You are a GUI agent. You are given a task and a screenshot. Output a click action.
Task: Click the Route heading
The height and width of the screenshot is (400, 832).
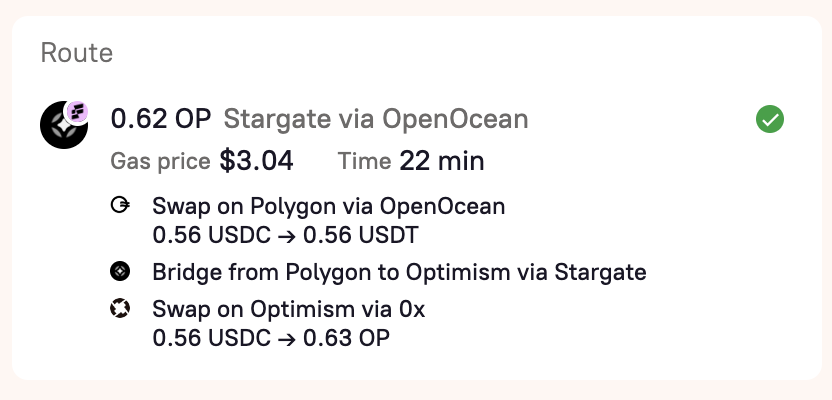[77, 53]
